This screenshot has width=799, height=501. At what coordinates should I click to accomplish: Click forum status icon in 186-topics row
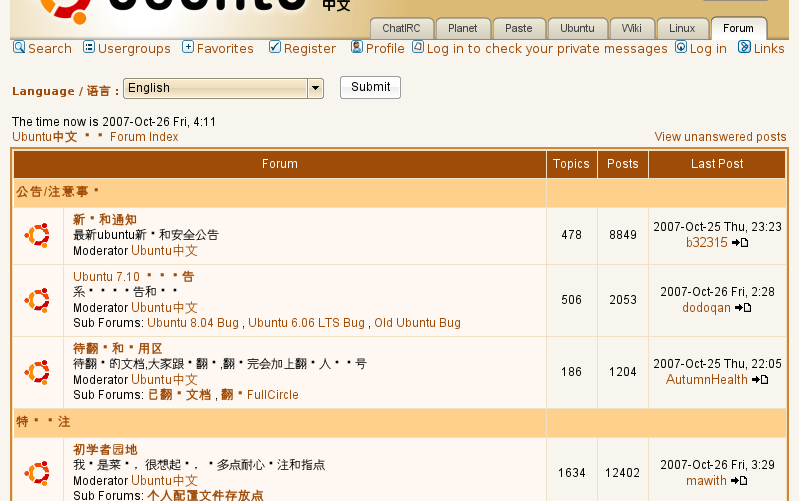pyautogui.click(x=37, y=372)
